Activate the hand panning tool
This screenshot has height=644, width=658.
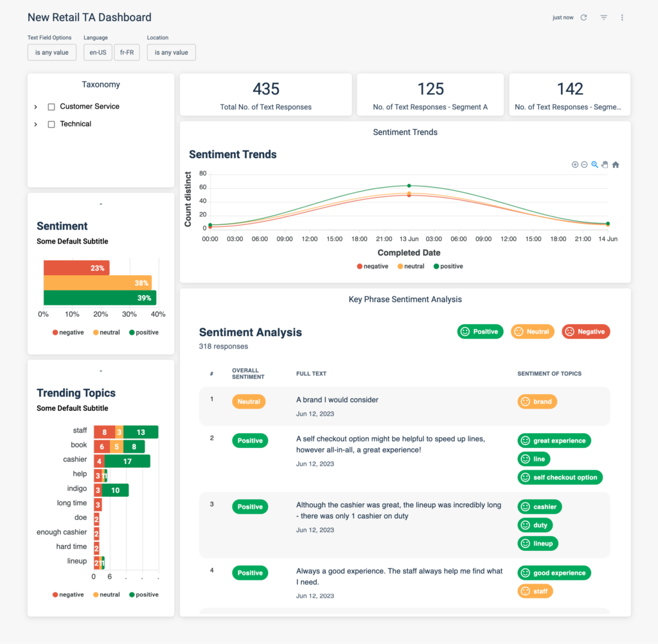[605, 165]
